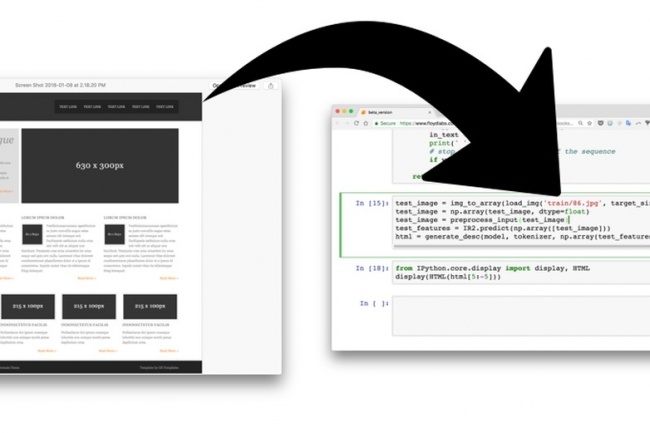
Task: Click the browser back arrow
Action: coord(337,123)
